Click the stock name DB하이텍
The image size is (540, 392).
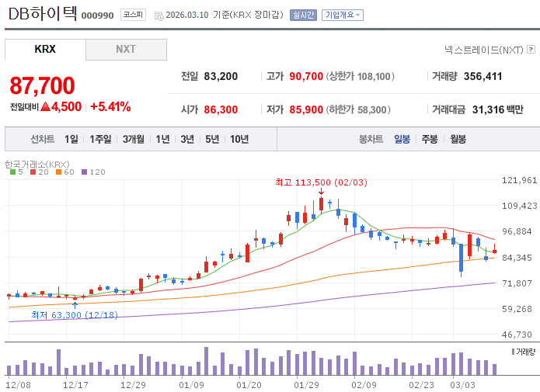click(43, 14)
